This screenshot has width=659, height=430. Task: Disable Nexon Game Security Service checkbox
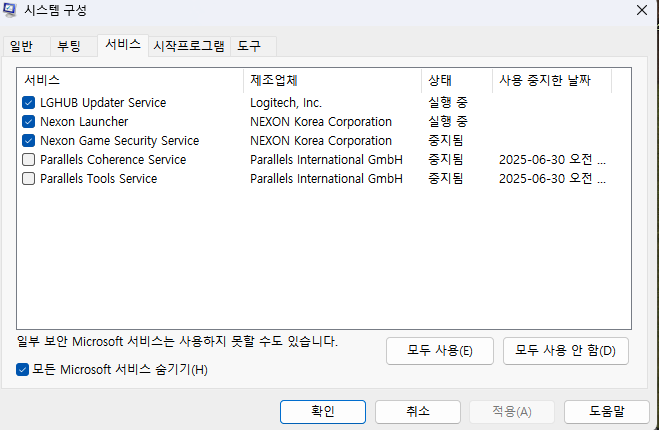click(x=28, y=140)
